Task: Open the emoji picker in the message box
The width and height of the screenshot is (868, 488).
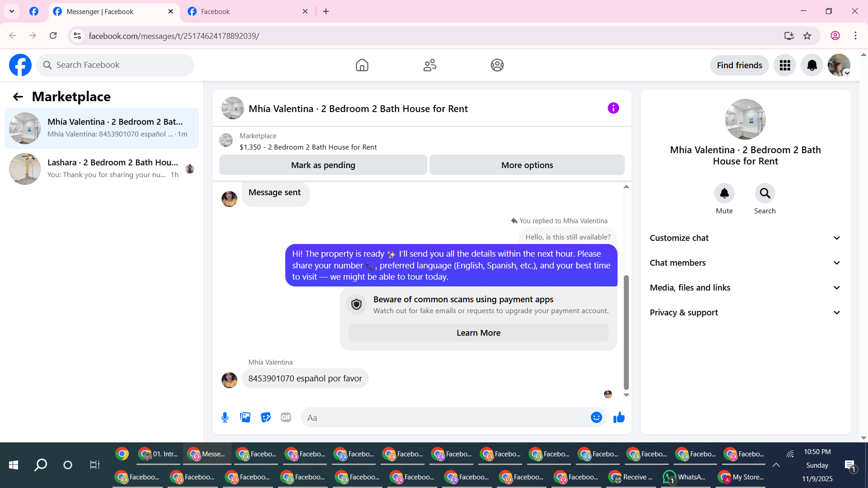Action: point(596,418)
